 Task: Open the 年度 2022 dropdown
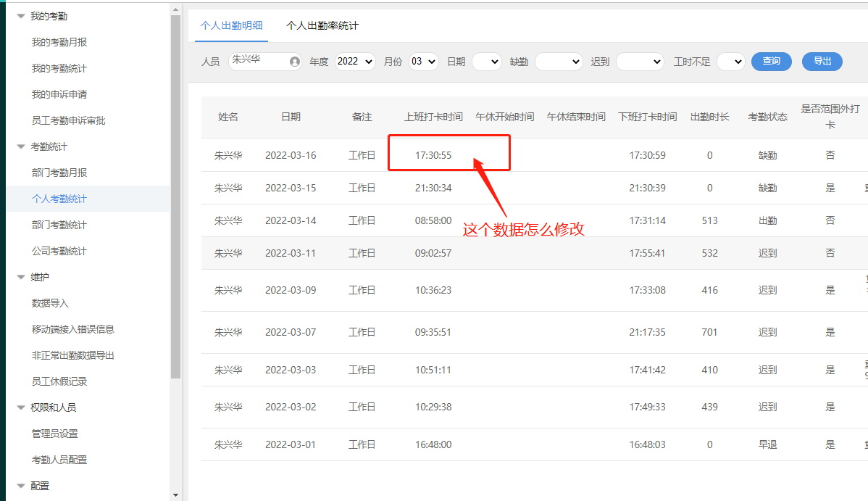356,62
